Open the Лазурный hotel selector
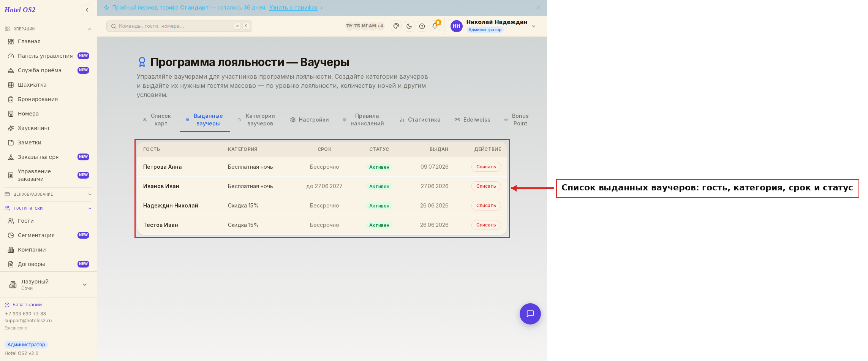The width and height of the screenshot is (868, 361). coord(48,285)
